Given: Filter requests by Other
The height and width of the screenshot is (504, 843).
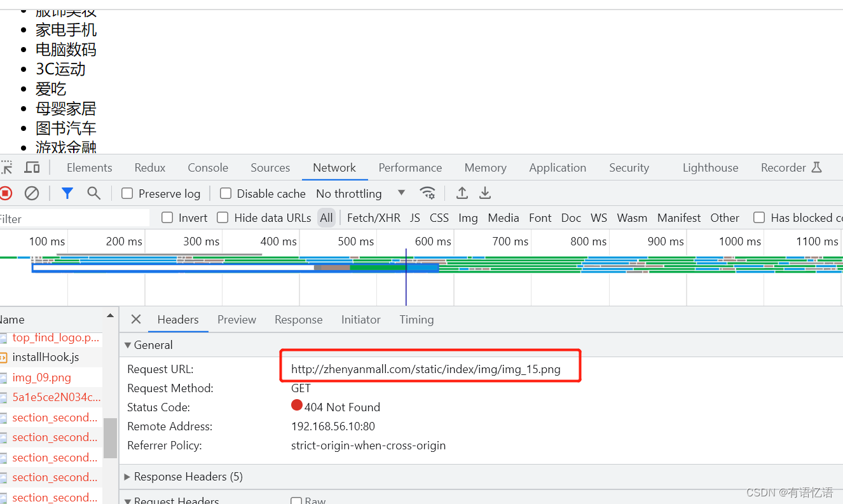Looking at the screenshot, I should [x=725, y=217].
